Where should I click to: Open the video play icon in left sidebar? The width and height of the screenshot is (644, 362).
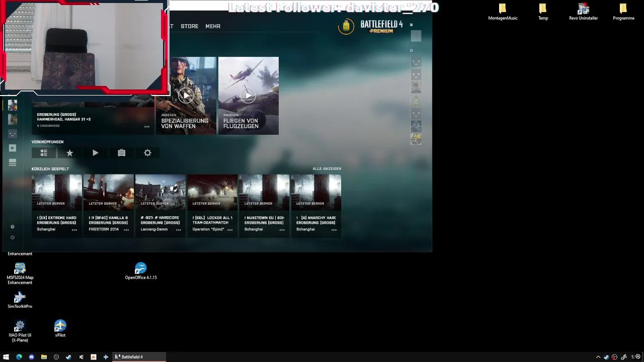click(13, 148)
